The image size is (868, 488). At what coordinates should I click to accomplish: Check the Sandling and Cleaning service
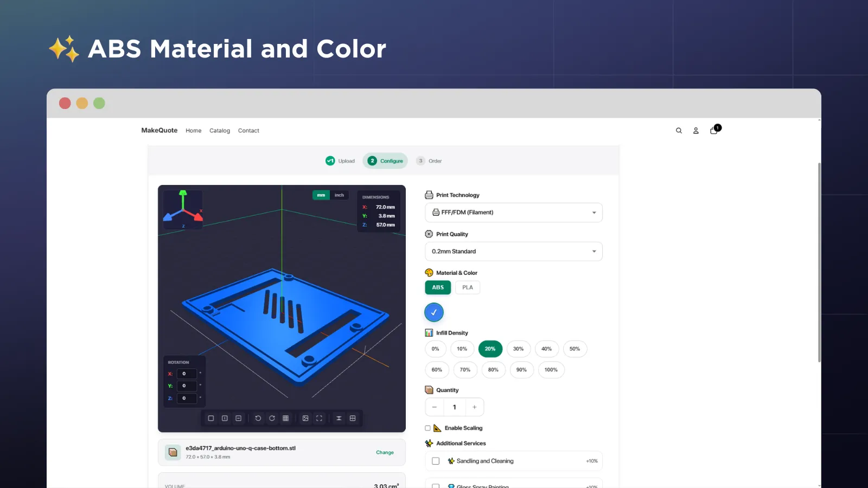[436, 460]
